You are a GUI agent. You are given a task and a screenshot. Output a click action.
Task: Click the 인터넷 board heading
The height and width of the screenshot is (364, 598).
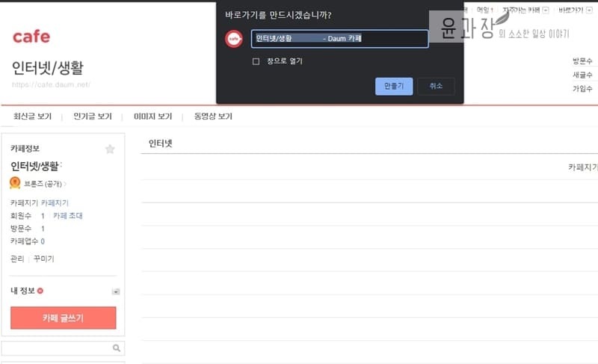161,144
